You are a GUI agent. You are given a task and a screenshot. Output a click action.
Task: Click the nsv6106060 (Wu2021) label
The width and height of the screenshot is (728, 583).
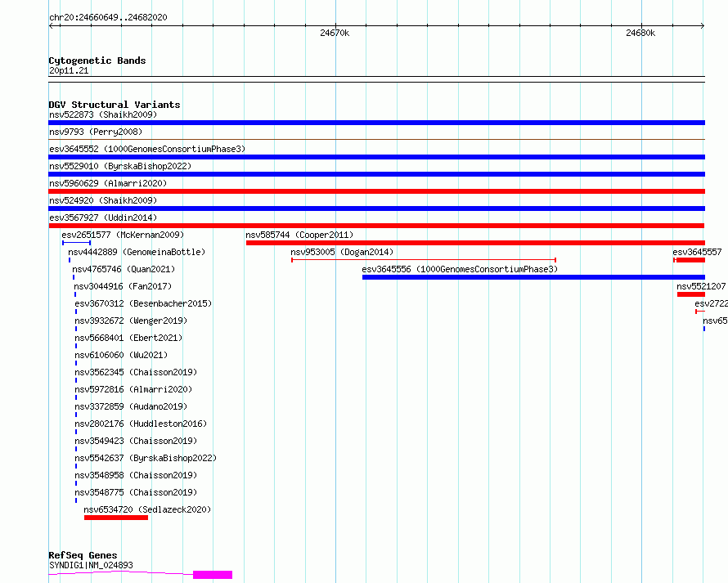click(x=121, y=355)
